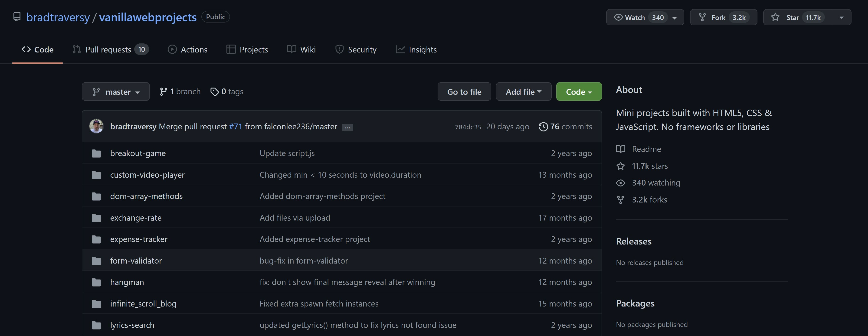Click the folder icon for hangman
Viewport: 868px width, 336px height.
[96, 282]
